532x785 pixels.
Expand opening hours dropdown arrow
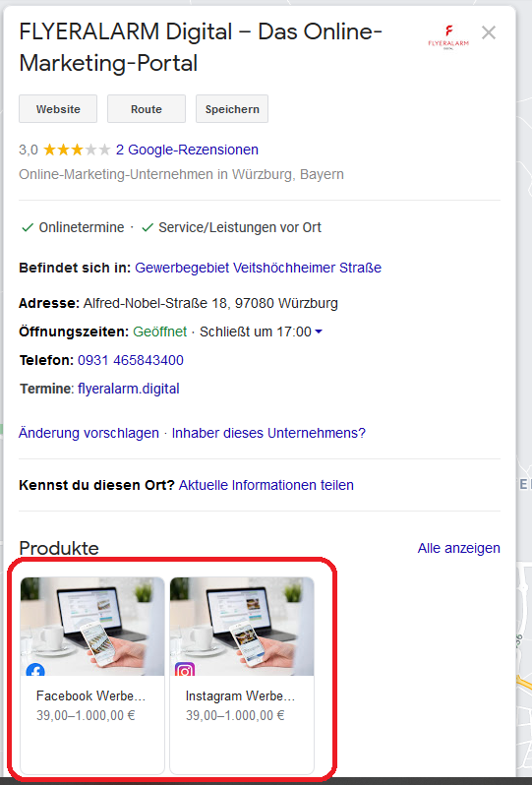pyautogui.click(x=319, y=332)
